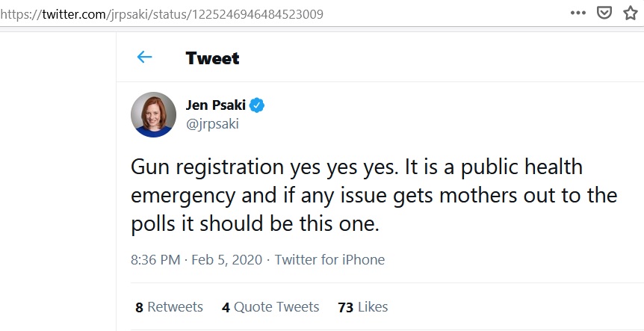Open the Twitter for iPhone source link
The image size is (644, 331).
point(329,260)
